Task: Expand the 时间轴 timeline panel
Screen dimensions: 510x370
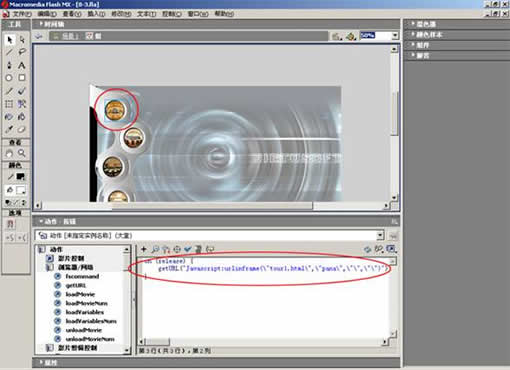Action: tap(52, 24)
